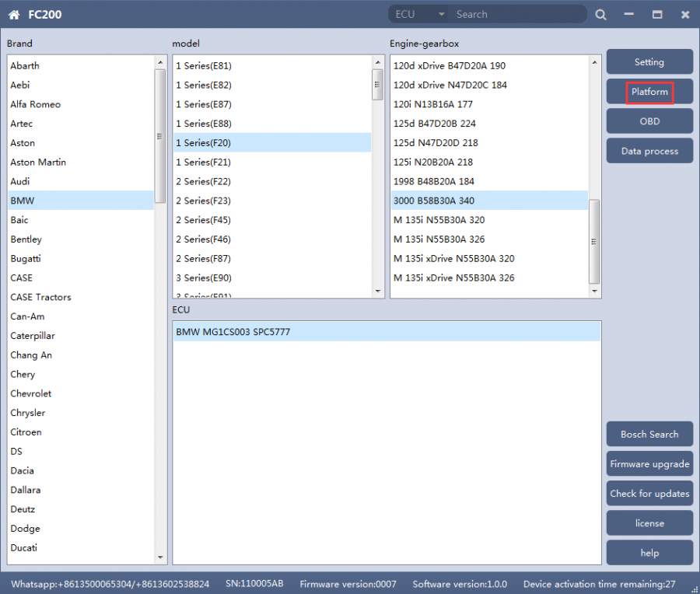Image resolution: width=700 pixels, height=594 pixels.
Task: Click Check for updates
Action: coord(649,493)
